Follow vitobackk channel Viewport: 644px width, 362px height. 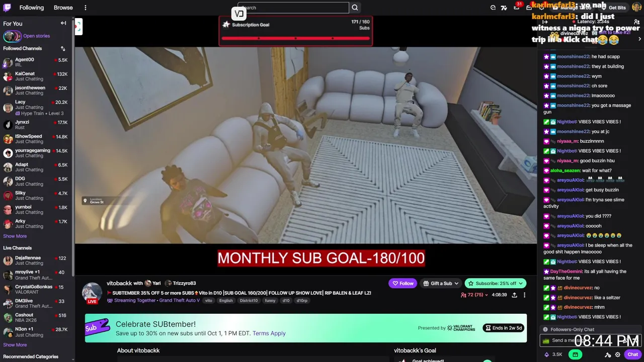point(403,283)
